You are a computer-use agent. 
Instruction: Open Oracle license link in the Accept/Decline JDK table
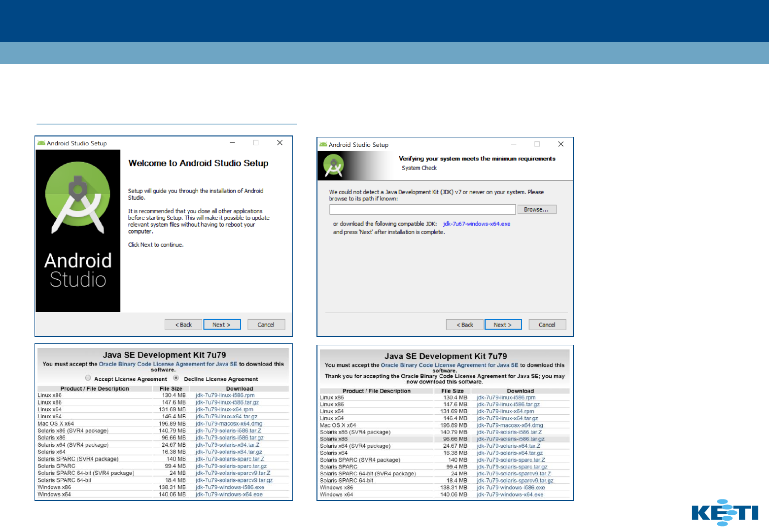168,364
